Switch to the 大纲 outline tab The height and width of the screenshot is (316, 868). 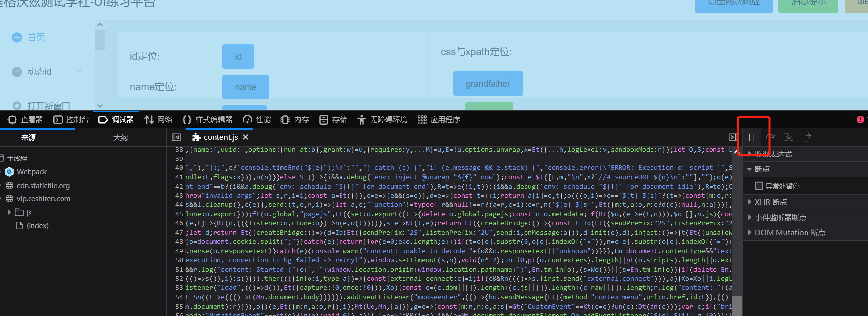(121, 137)
